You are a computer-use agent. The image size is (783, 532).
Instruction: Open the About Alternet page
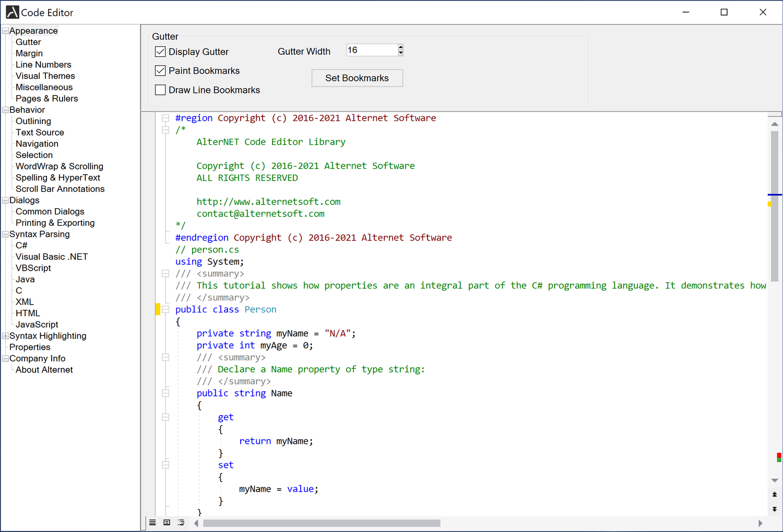coord(44,369)
